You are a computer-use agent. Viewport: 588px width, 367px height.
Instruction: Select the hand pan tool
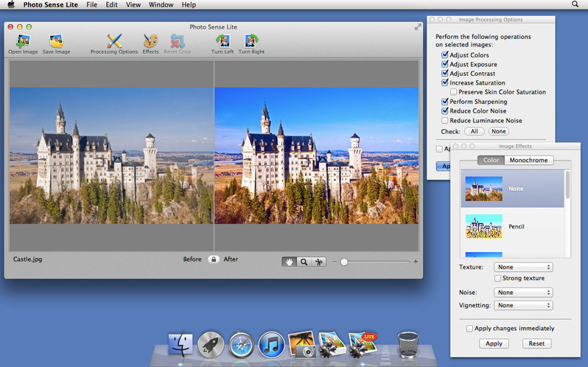289,262
